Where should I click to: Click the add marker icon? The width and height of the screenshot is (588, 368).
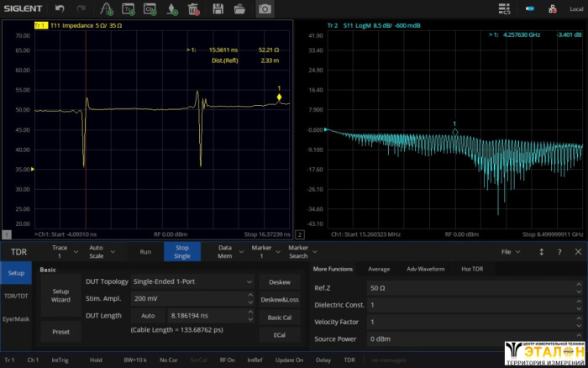(172, 9)
